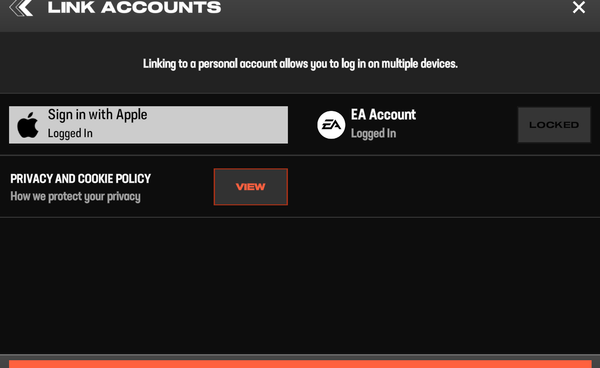Click the Apple logo icon
This screenshot has height=368, width=600.
point(28,125)
